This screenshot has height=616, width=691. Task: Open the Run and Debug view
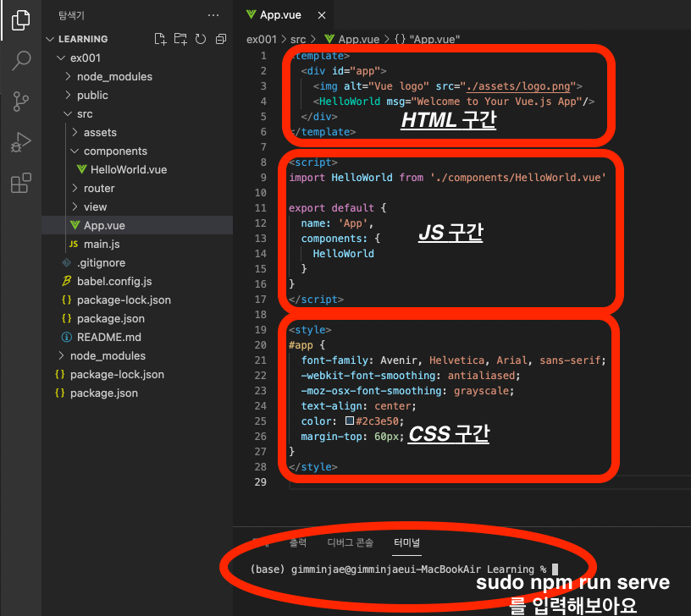click(x=20, y=142)
